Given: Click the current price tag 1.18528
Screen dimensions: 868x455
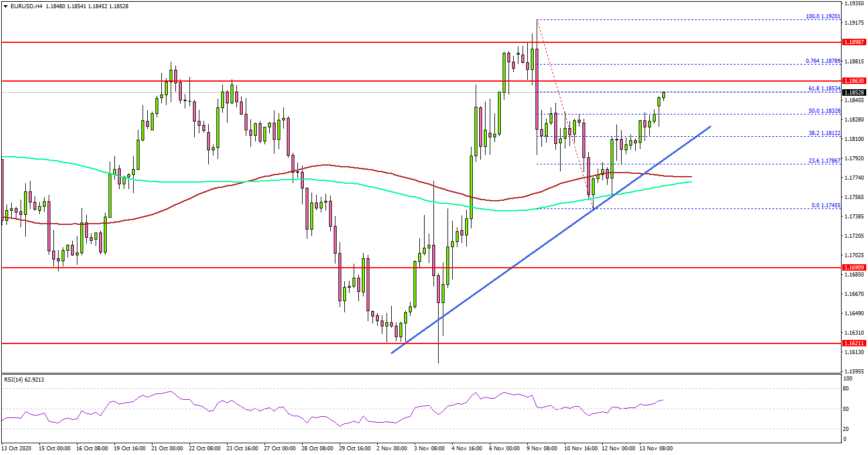Looking at the screenshot, I should coord(853,92).
